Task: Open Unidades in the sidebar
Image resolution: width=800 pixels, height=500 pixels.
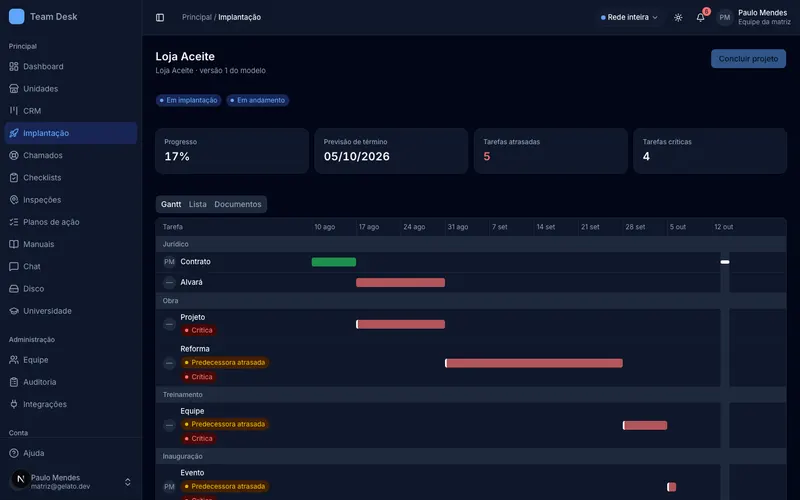Action: pyautogui.click(x=70, y=89)
